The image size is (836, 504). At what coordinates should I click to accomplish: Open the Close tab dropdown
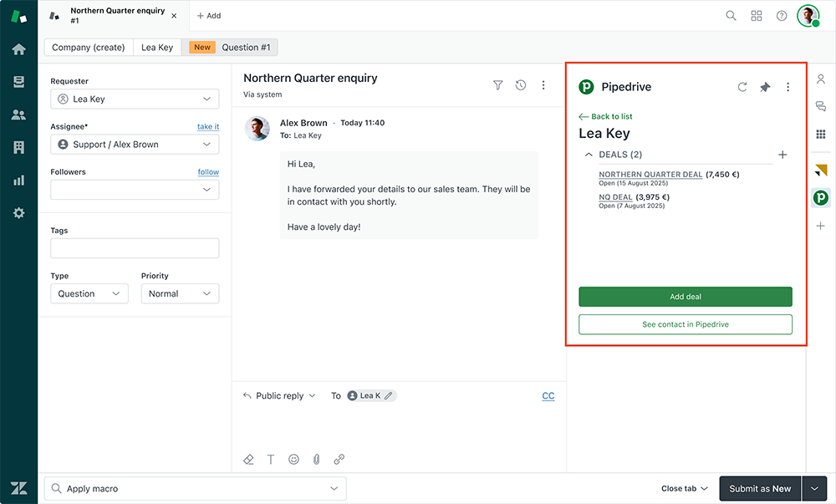pos(685,489)
